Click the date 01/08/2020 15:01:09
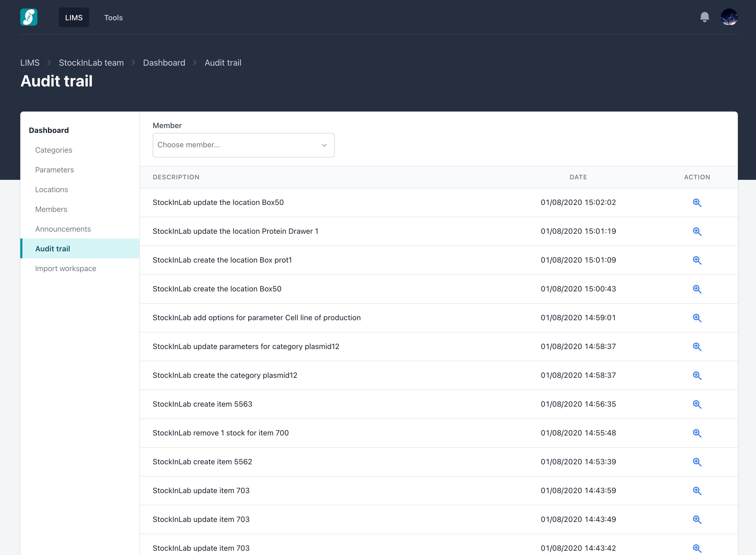Screen dimensions: 756x555 tap(578, 260)
